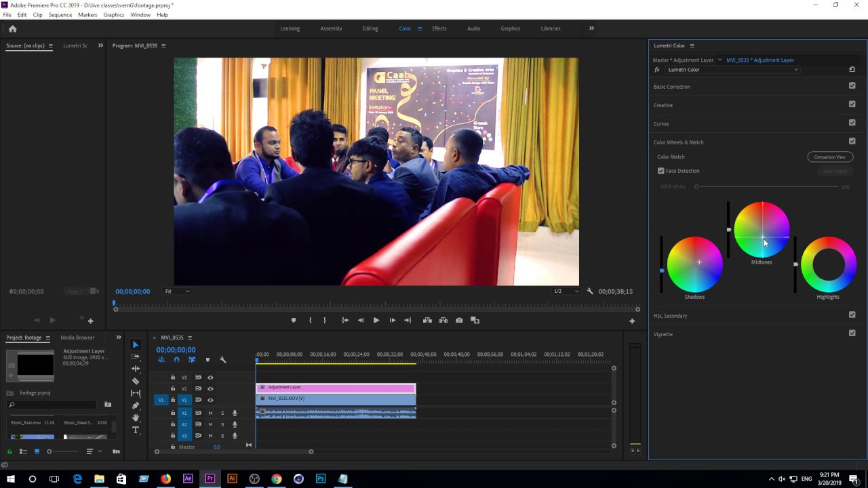Play the sequence in Program monitor
This screenshot has height=488, width=868.
[x=376, y=321]
